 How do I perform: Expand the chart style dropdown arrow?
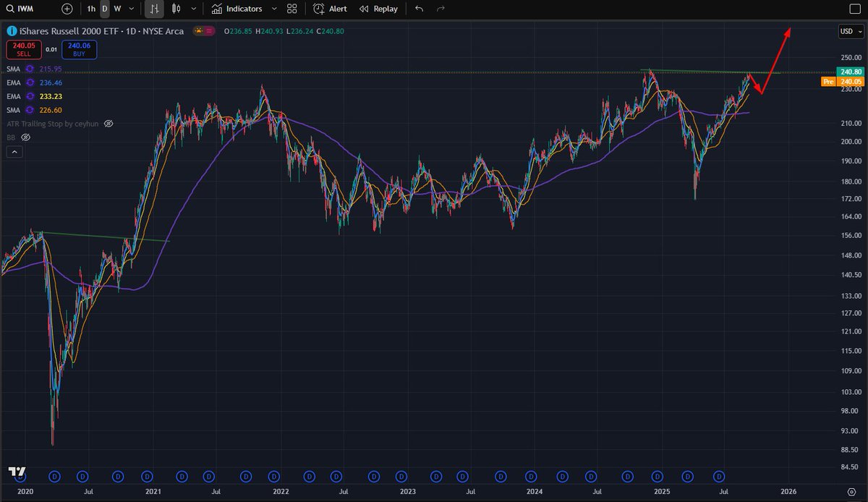click(x=193, y=9)
